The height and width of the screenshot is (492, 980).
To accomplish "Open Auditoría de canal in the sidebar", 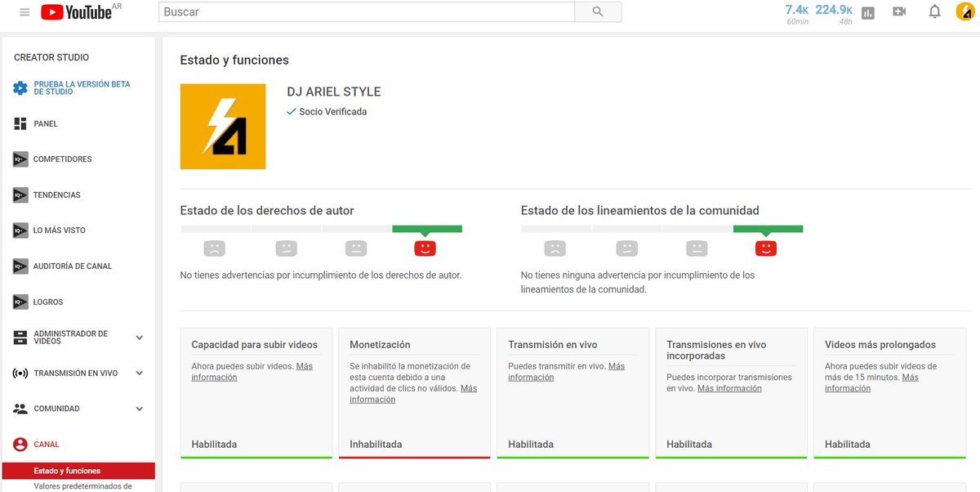I will 73,266.
